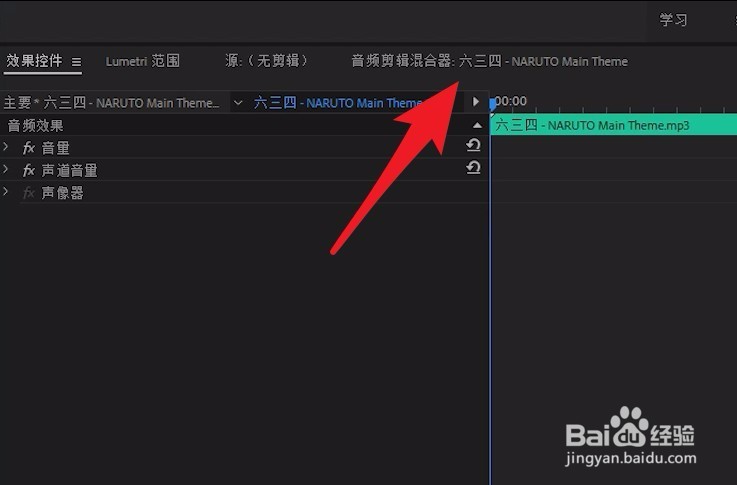Screen dimensions: 737x485
Task: Toggle the fx button for 声像器
Action: 29,193
